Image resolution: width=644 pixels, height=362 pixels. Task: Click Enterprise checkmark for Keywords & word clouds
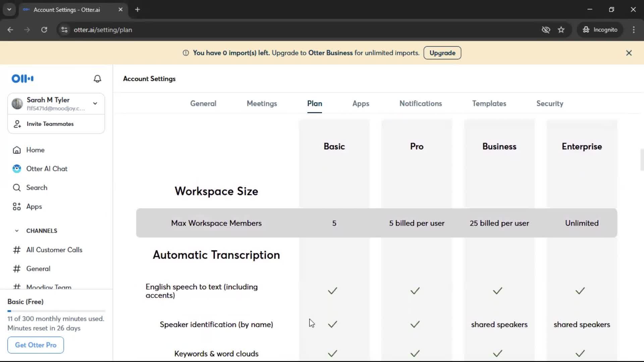point(580,354)
